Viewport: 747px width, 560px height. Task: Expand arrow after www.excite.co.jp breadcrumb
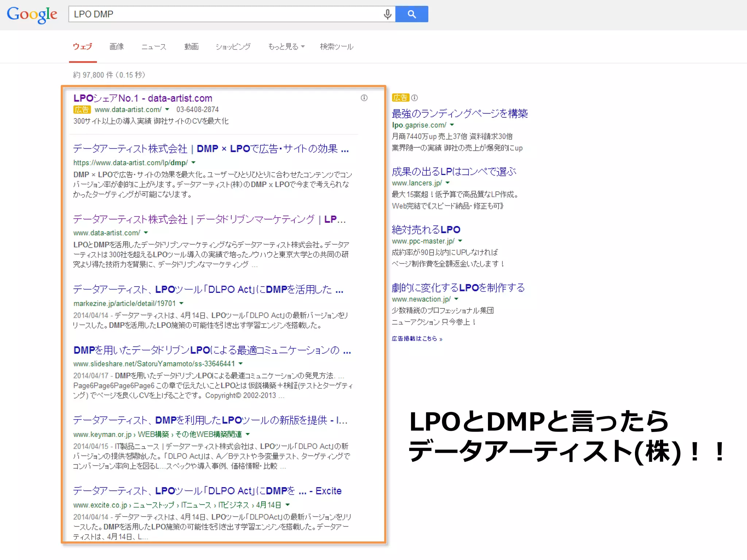pos(287,505)
